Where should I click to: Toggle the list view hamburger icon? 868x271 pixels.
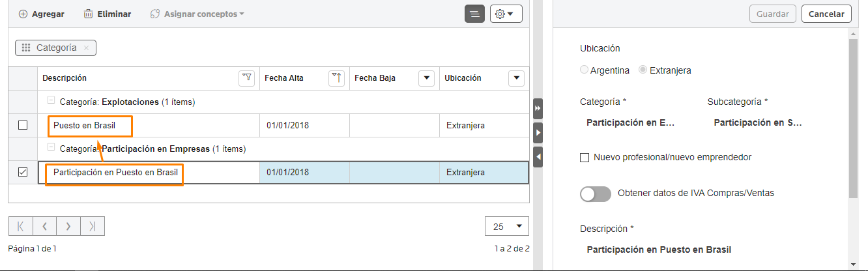pyautogui.click(x=474, y=14)
